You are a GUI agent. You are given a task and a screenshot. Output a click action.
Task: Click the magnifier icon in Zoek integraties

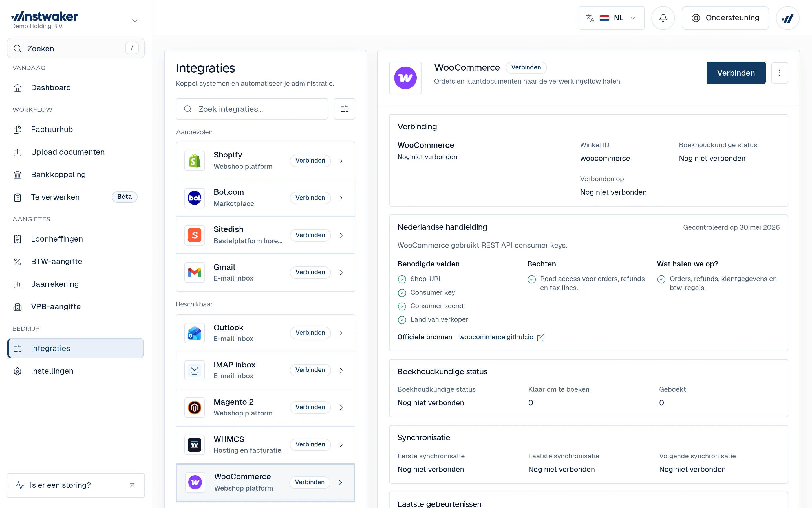pyautogui.click(x=187, y=109)
